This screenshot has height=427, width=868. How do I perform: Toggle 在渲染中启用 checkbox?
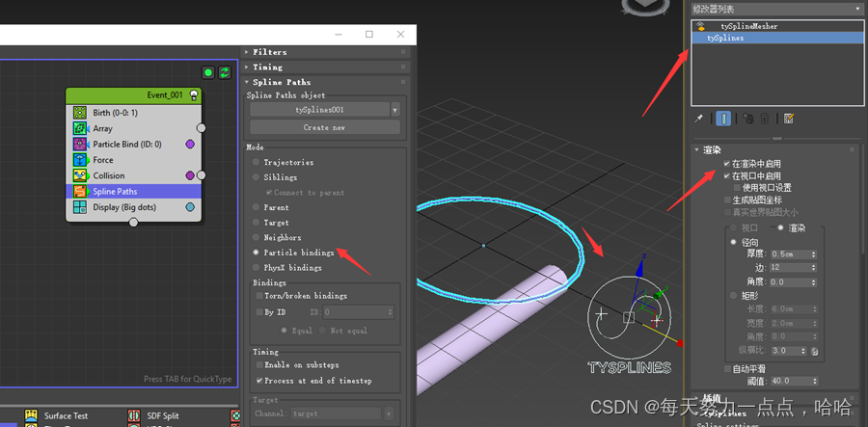pyautogui.click(x=727, y=164)
